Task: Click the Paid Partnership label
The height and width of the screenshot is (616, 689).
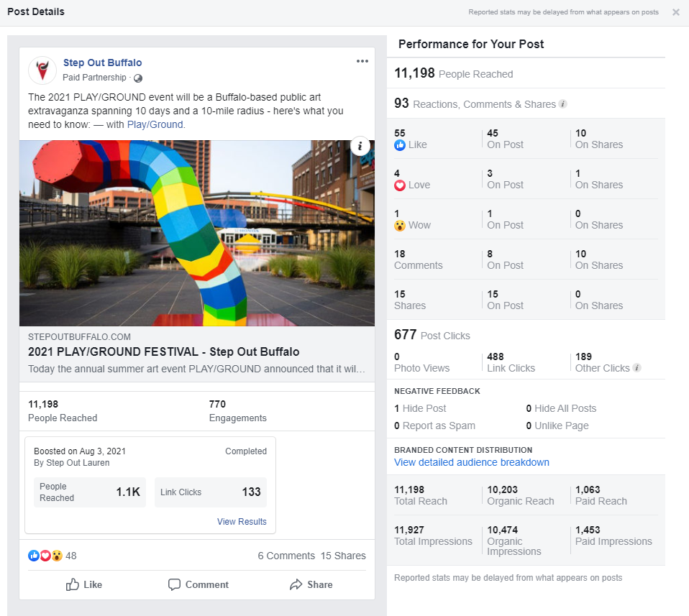Action: [94, 78]
